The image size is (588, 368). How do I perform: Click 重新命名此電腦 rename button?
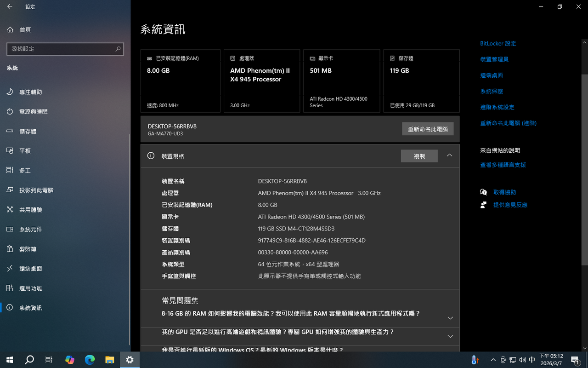[x=428, y=129]
